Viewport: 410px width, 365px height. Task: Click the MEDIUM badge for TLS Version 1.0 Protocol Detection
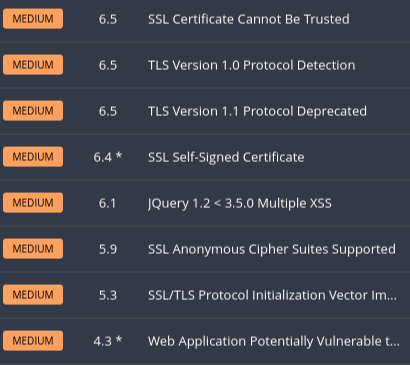[33, 65]
